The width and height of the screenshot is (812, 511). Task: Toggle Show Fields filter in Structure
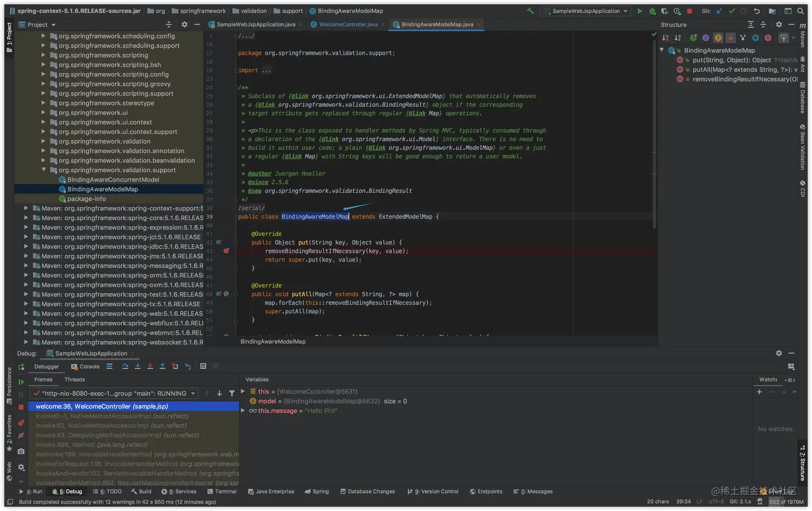point(718,38)
